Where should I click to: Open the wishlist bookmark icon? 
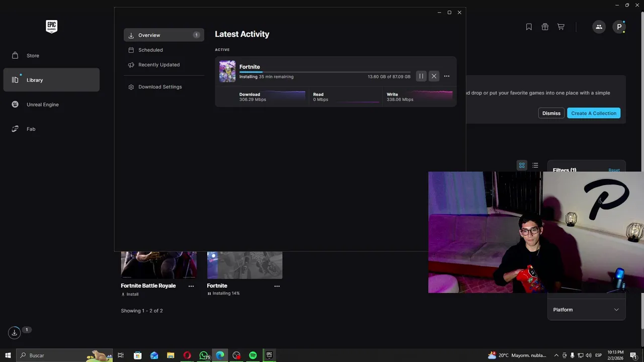point(529,27)
